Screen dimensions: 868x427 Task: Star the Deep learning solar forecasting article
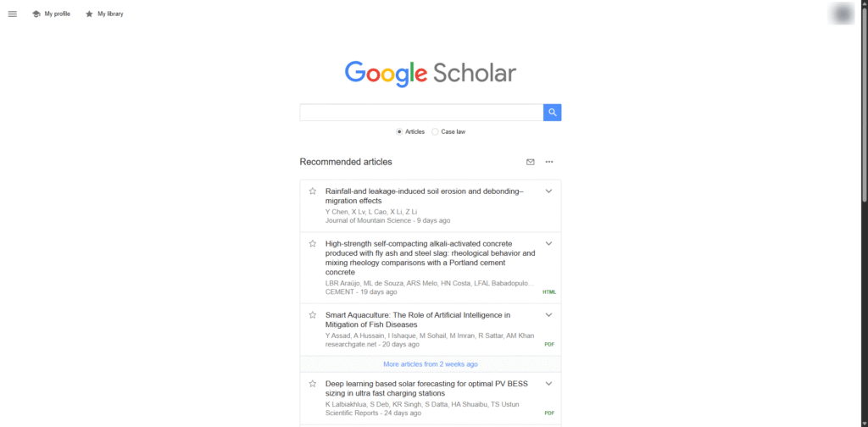pos(312,384)
